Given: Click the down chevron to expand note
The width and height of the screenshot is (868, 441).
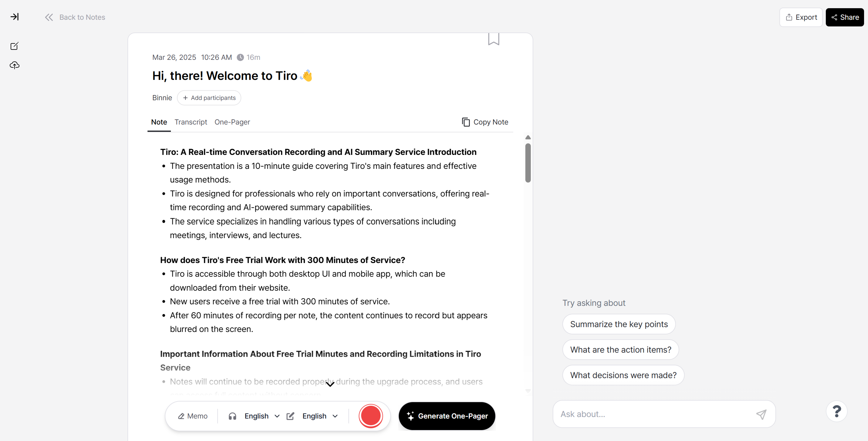Looking at the screenshot, I should pos(330,384).
